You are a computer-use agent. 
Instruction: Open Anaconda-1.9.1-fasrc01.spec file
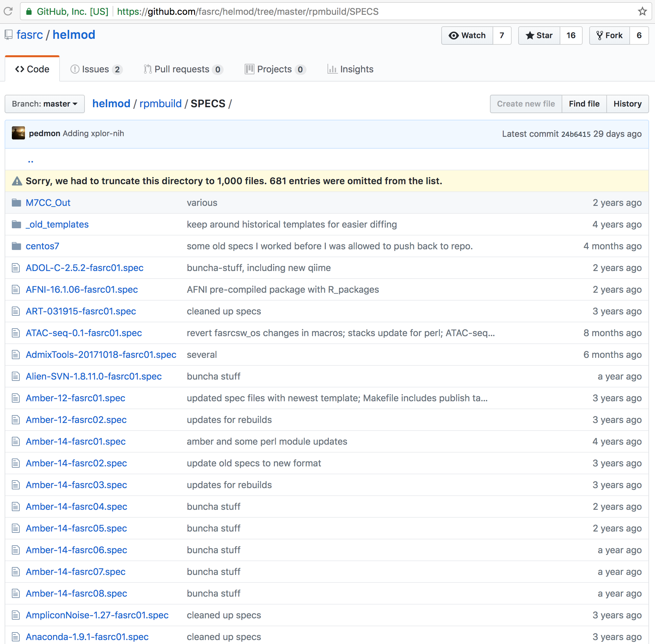[x=87, y=636]
